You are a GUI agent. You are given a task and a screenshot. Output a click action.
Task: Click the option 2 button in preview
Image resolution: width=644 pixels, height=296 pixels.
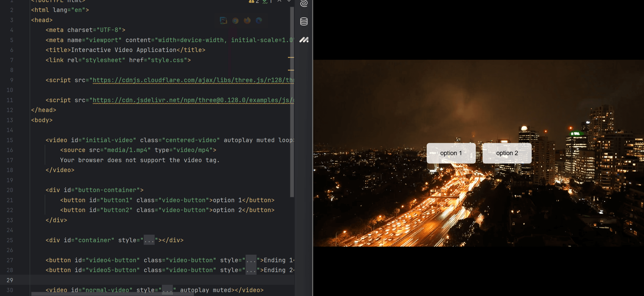pos(507,153)
